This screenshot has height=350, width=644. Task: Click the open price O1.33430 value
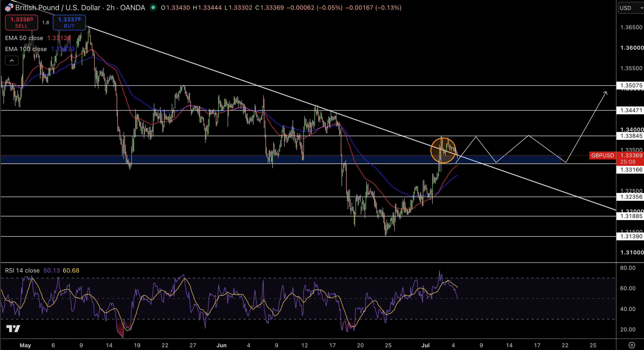(x=175, y=8)
